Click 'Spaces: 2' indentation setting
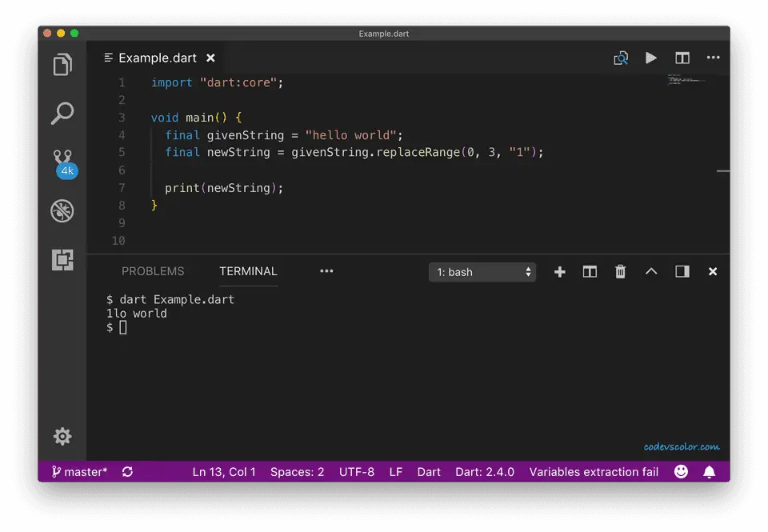 [297, 472]
